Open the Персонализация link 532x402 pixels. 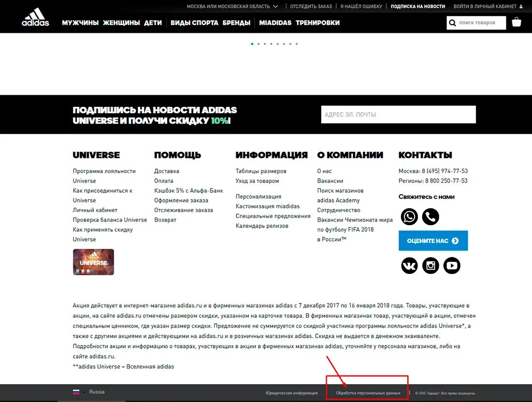(259, 197)
